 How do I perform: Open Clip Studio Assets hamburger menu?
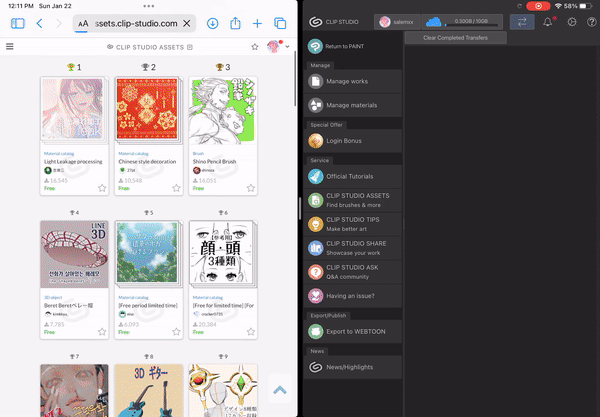tap(10, 46)
